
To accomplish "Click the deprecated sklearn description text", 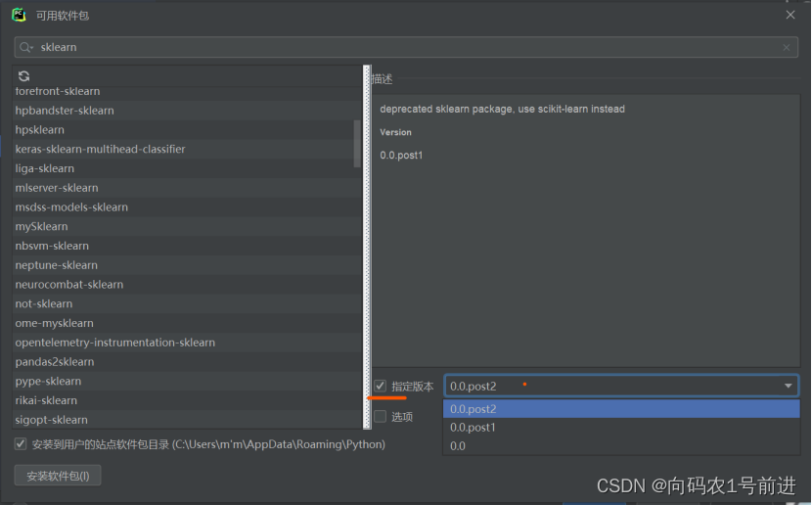I will pyautogui.click(x=502, y=109).
